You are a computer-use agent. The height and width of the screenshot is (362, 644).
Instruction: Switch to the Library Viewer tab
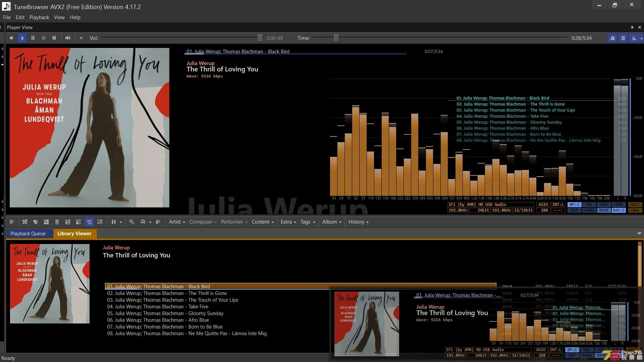pyautogui.click(x=74, y=234)
